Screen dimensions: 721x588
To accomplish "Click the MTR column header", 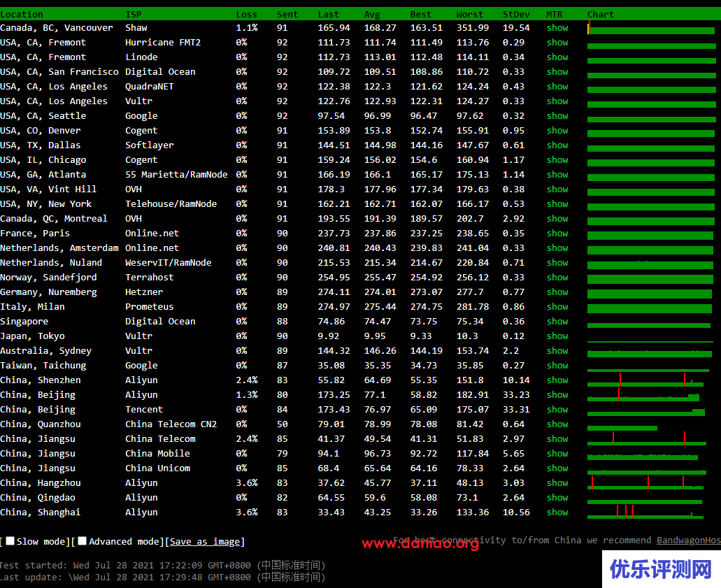I will tap(555, 14).
